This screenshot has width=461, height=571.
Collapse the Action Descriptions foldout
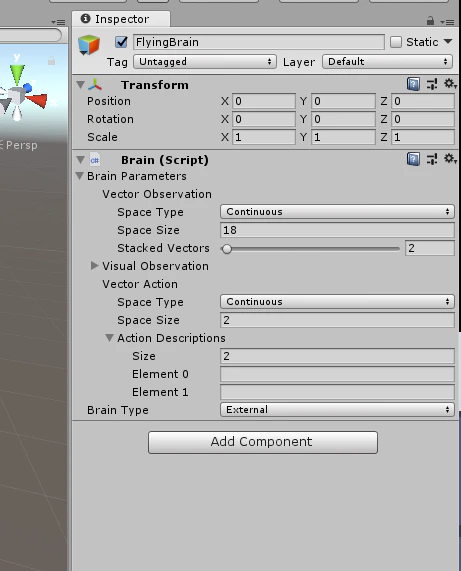(x=109, y=338)
